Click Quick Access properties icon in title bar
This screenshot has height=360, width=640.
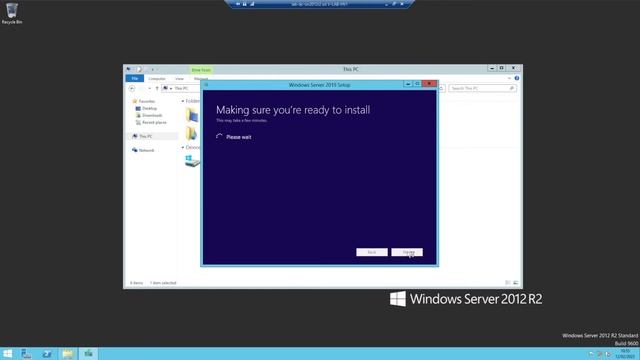139,69
